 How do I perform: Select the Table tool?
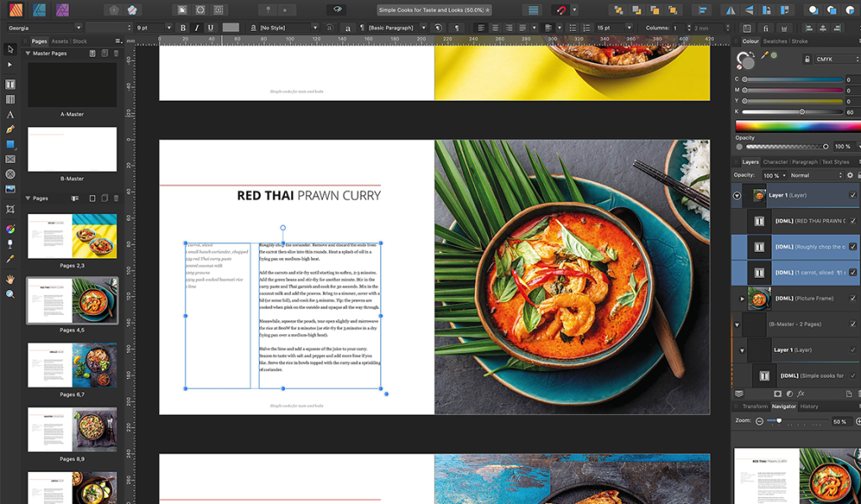(10, 99)
